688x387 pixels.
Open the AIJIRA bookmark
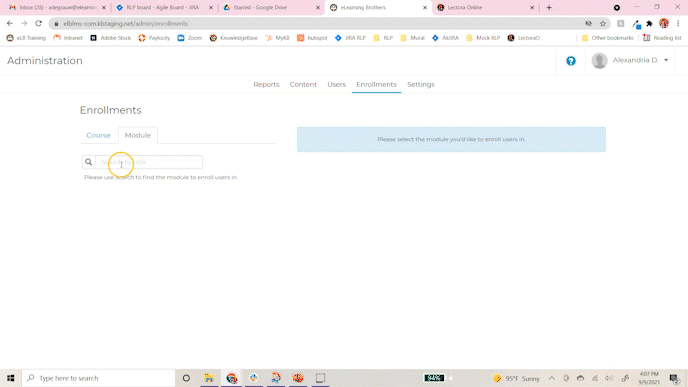point(446,38)
